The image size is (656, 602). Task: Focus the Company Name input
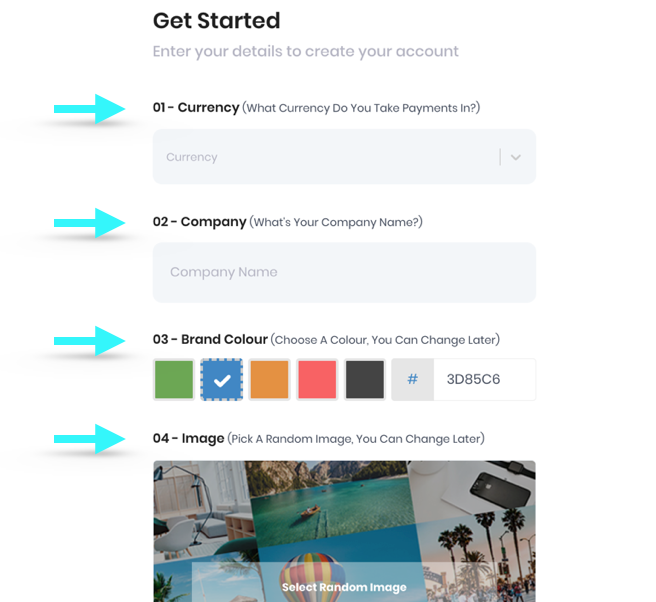[344, 272]
